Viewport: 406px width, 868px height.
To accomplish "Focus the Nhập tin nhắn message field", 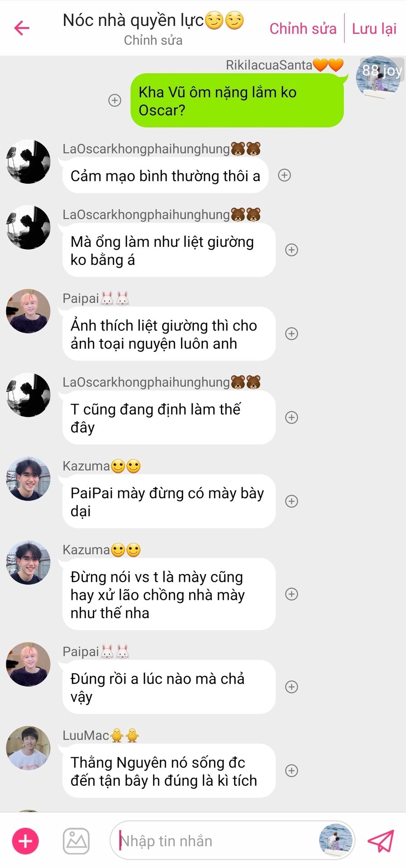I will tap(217, 841).
